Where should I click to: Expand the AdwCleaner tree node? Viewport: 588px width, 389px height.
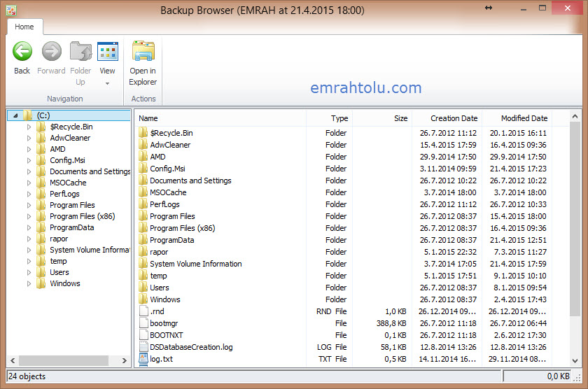29,138
